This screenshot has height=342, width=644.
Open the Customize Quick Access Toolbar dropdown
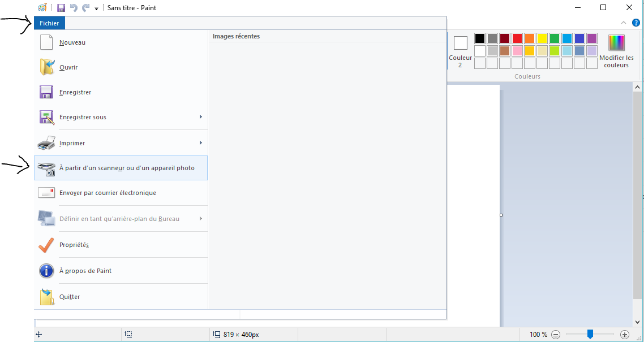[x=96, y=8]
